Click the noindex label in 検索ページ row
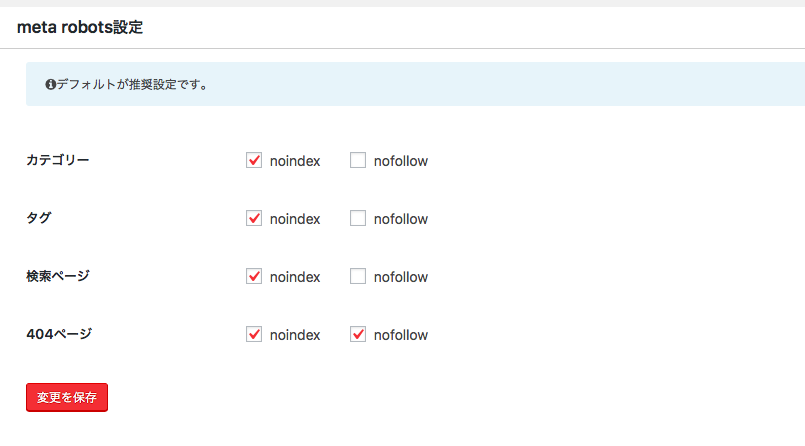 (295, 277)
